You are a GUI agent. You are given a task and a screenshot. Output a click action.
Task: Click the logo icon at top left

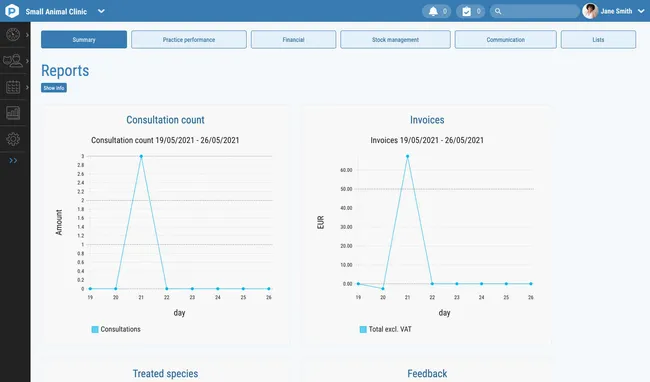[x=12, y=11]
